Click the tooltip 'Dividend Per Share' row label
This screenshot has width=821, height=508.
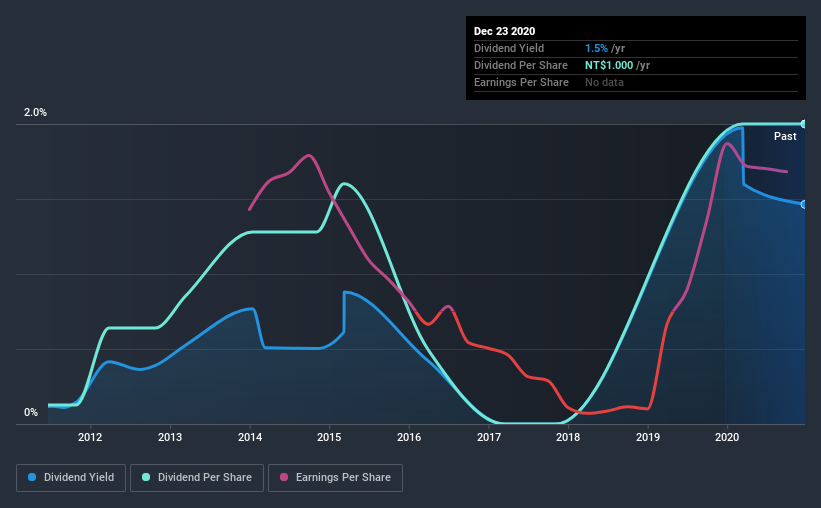[x=520, y=65]
